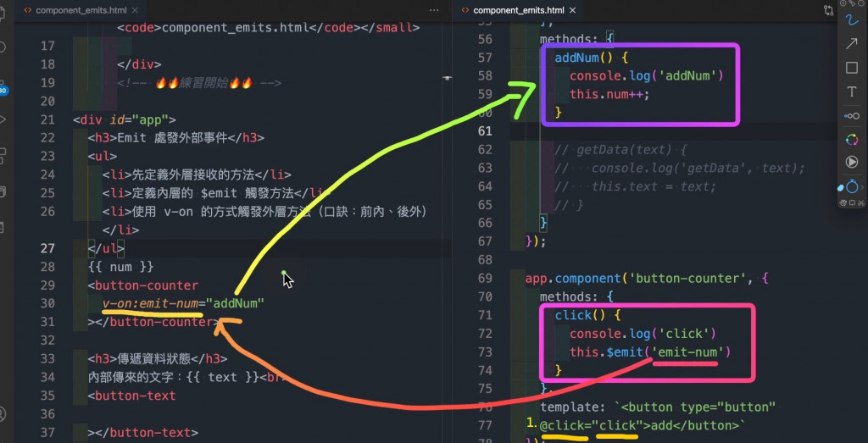
Task: Click the 'v-on:emit-num' attribute
Action: [150, 303]
